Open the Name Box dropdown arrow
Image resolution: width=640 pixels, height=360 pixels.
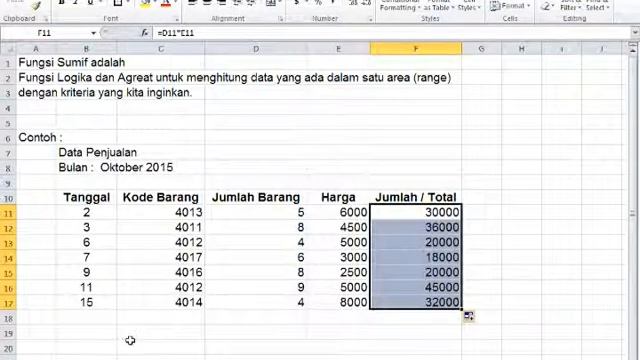[93, 33]
